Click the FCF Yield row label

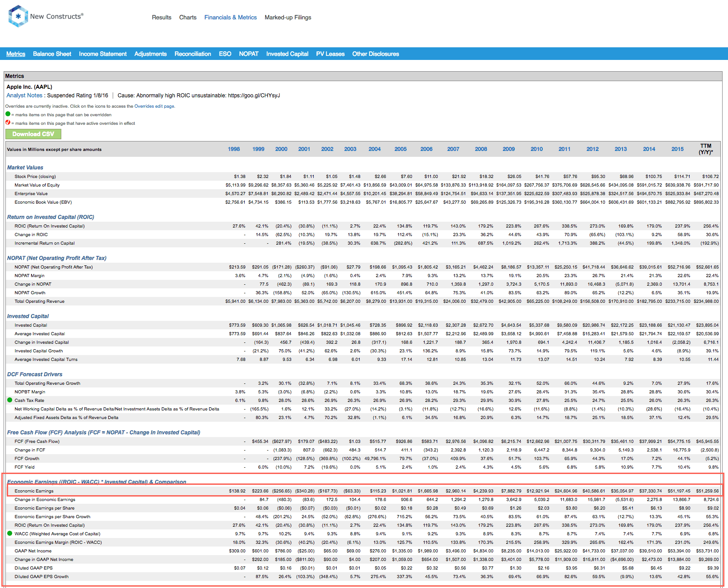point(24,467)
